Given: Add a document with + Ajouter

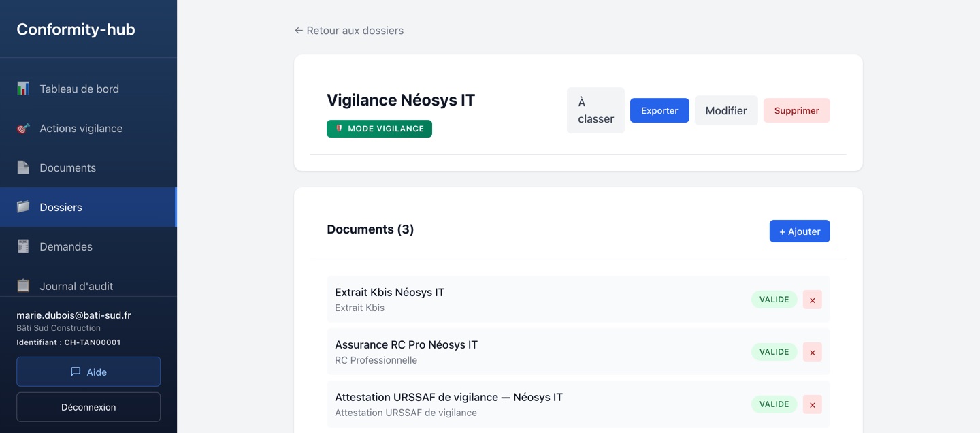Looking at the screenshot, I should coord(800,231).
